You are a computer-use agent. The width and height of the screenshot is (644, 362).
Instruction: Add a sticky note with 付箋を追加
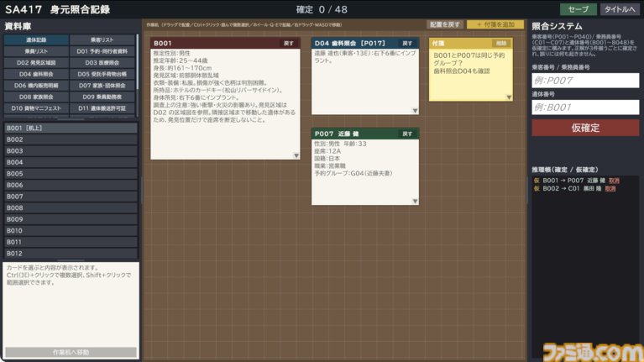[x=495, y=24]
